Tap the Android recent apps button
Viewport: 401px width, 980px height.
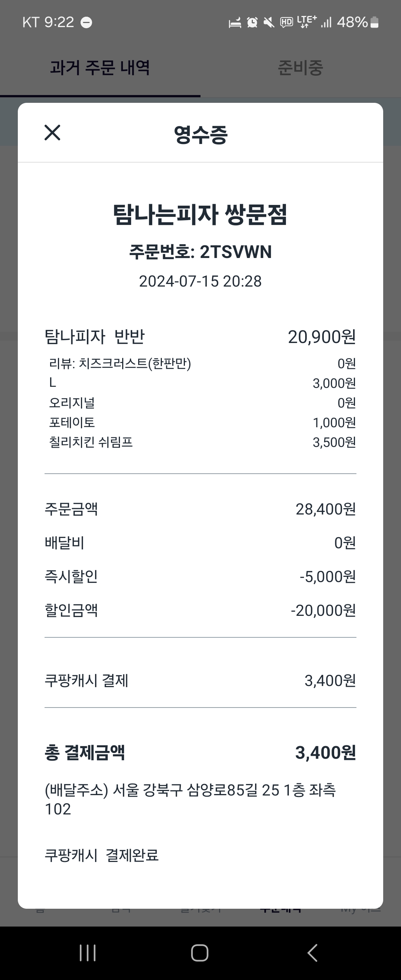[x=88, y=953]
